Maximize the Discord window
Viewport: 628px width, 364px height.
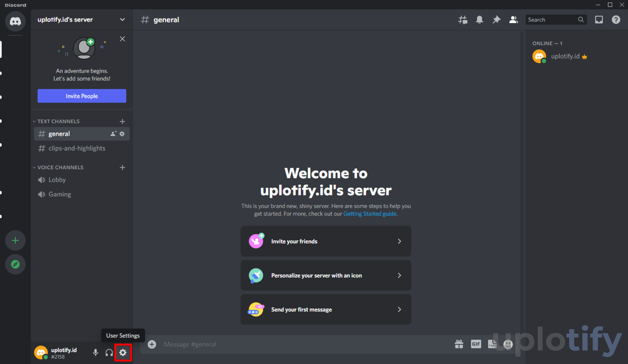(610, 4)
